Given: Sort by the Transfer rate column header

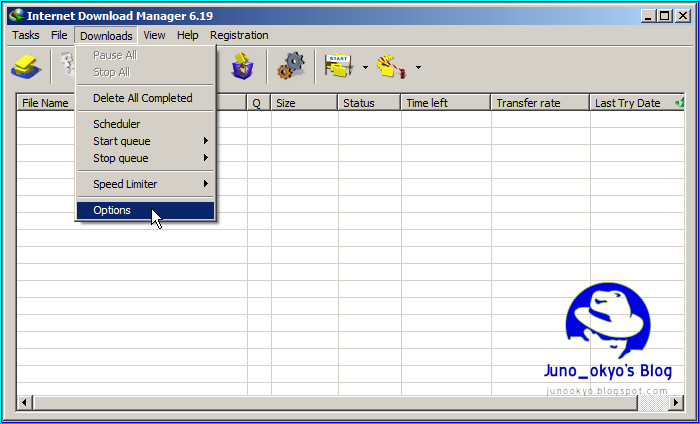Looking at the screenshot, I should pyautogui.click(x=540, y=103).
